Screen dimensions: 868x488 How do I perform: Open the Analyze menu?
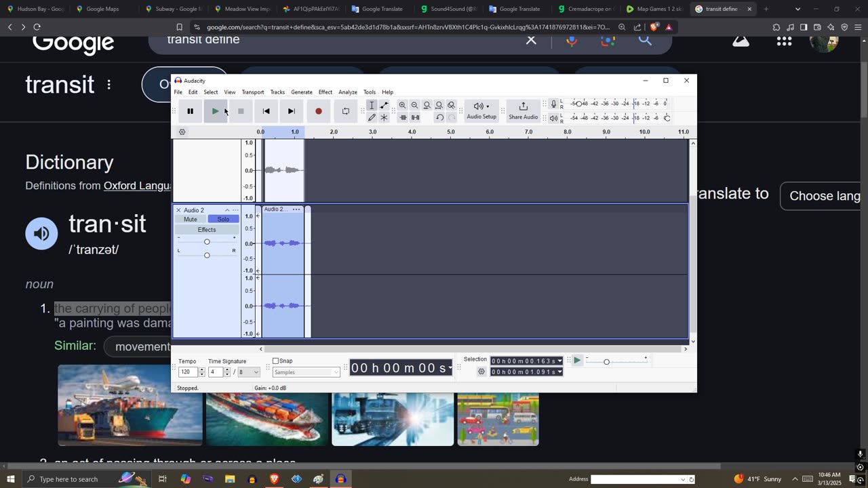[x=348, y=92]
